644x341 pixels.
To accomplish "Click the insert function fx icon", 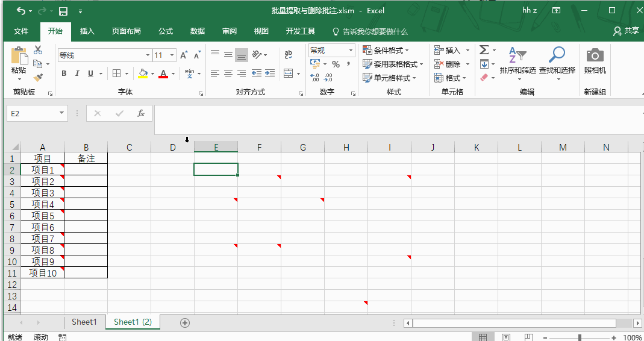I will tap(140, 113).
